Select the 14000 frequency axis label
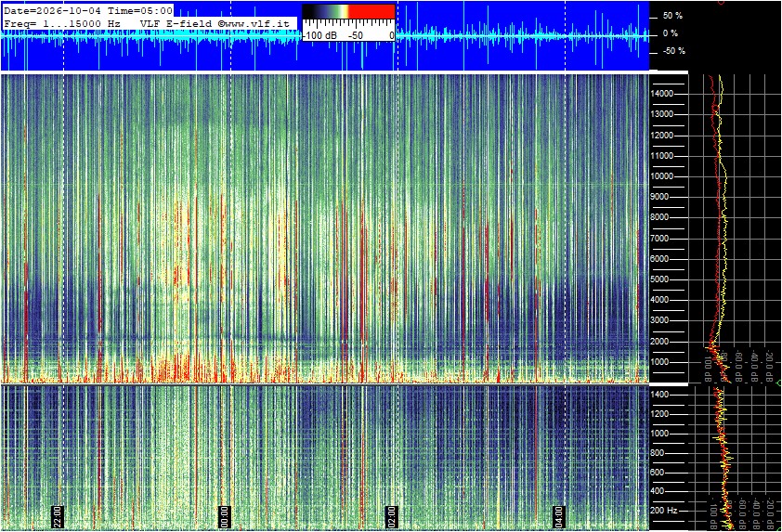782x532 pixels. (662, 94)
